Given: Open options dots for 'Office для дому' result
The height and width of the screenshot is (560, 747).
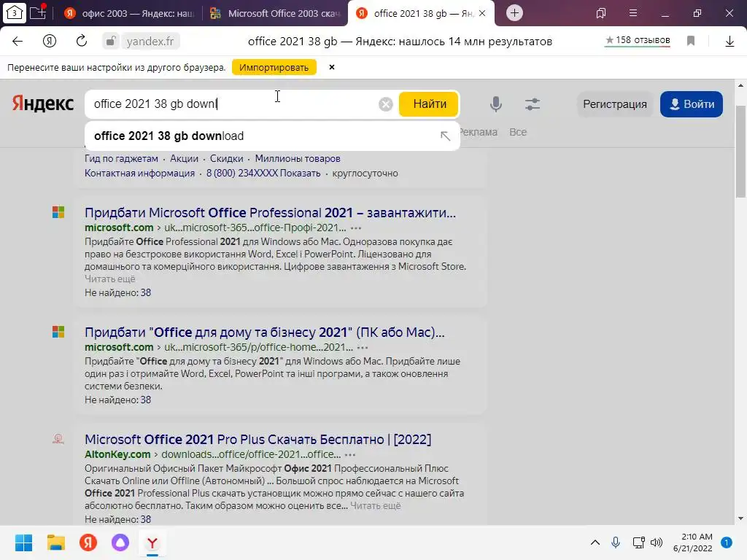Looking at the screenshot, I should [x=363, y=348].
